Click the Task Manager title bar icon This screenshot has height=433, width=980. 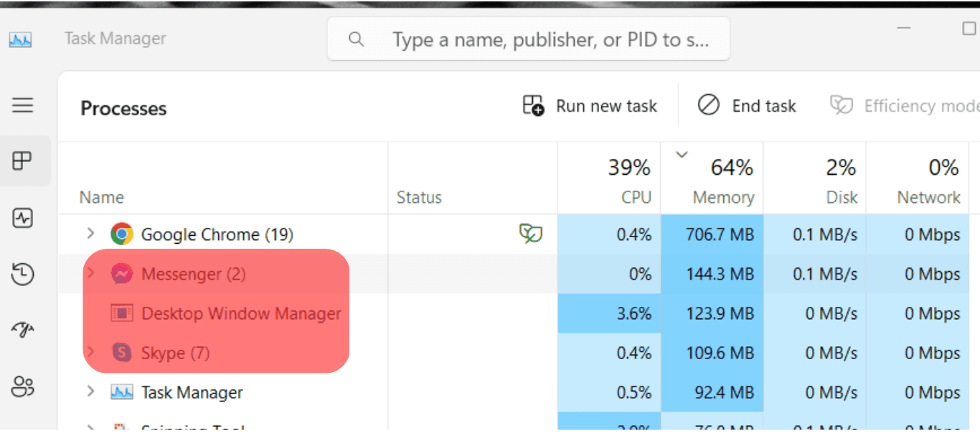pyautogui.click(x=20, y=39)
